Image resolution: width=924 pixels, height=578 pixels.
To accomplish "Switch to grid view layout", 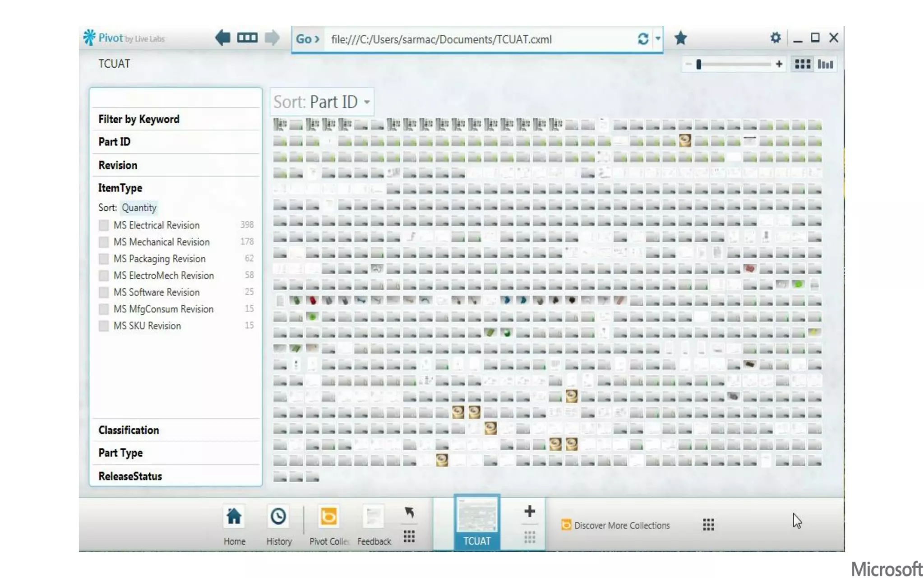I will click(802, 65).
